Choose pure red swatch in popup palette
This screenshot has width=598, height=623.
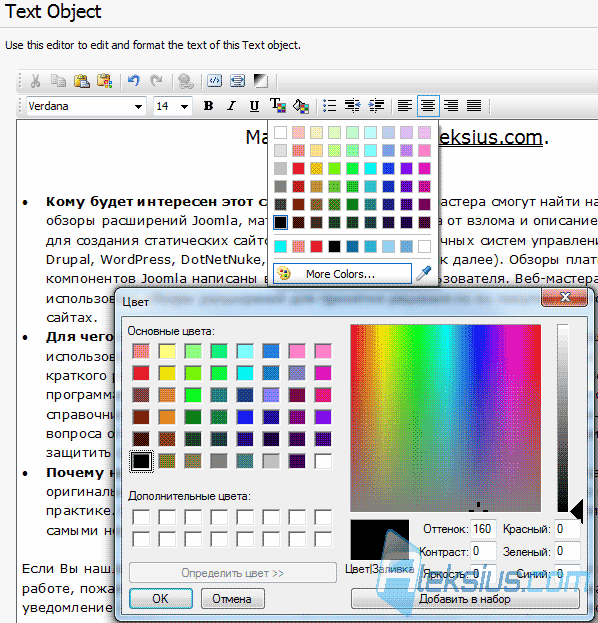point(298,168)
